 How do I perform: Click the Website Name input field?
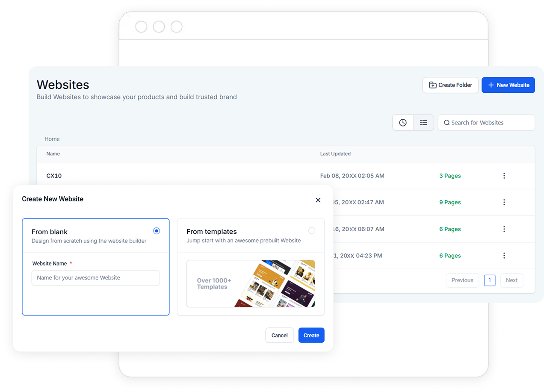(96, 278)
